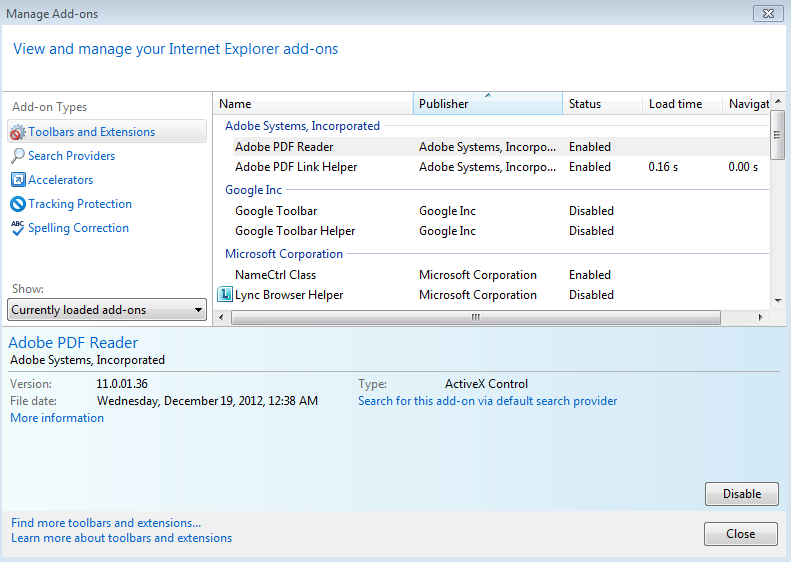Screen dimensions: 791x562
Task: Click Find more toolbars and extensions link
Action: (x=106, y=523)
